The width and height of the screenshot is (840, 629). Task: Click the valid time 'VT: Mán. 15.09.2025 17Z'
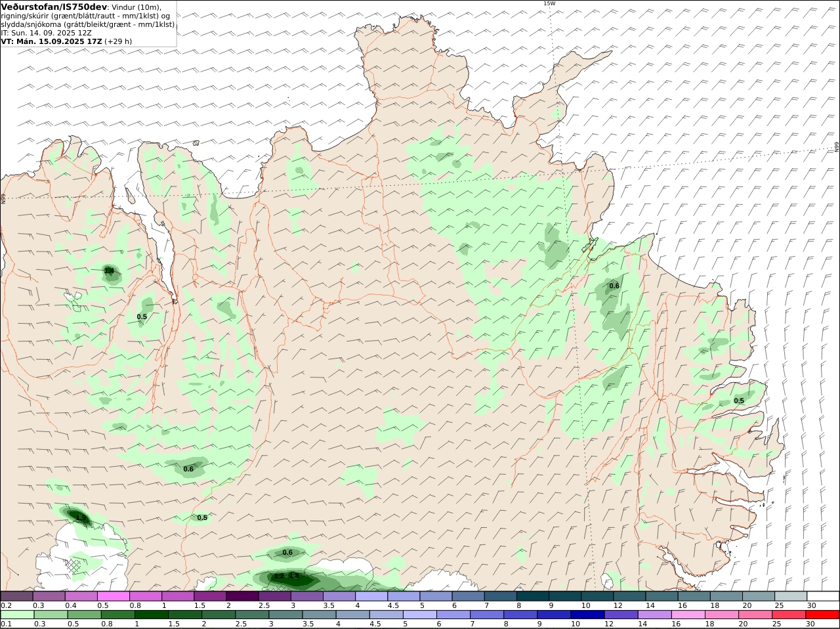[51, 41]
